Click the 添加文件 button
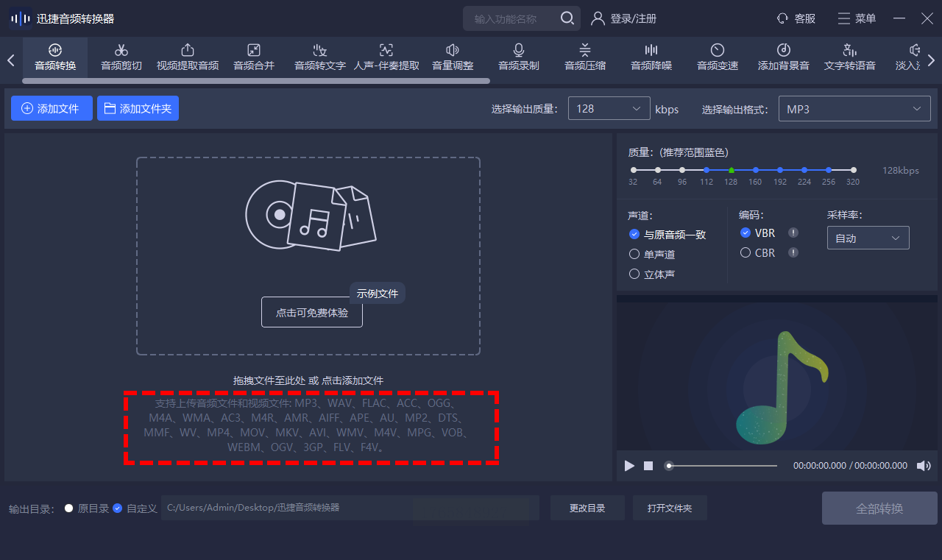 52,108
